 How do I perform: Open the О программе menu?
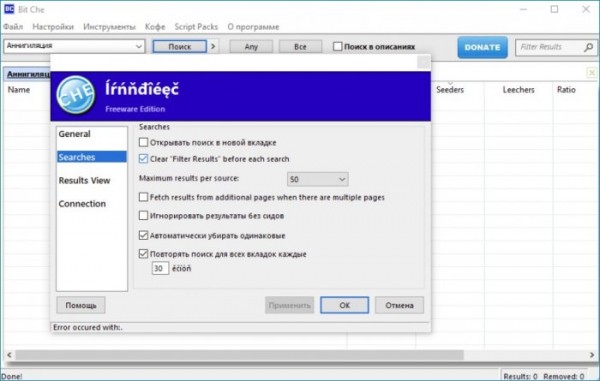point(253,27)
